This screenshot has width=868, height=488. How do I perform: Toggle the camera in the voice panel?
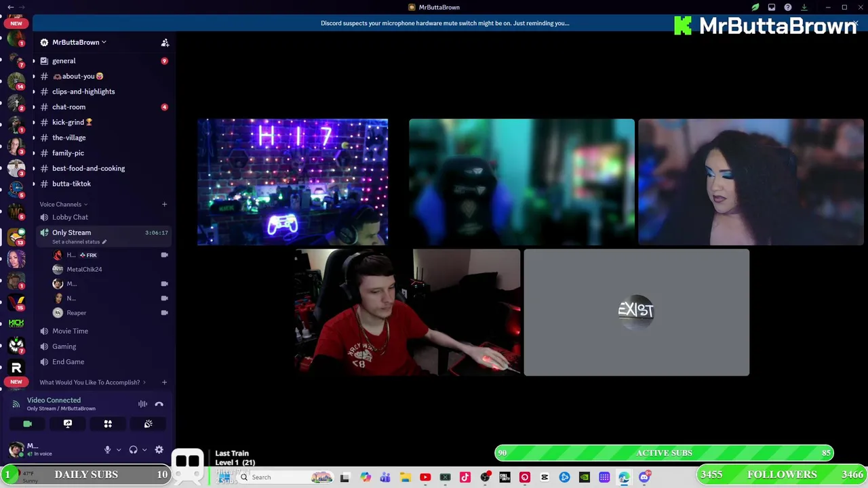tap(27, 424)
